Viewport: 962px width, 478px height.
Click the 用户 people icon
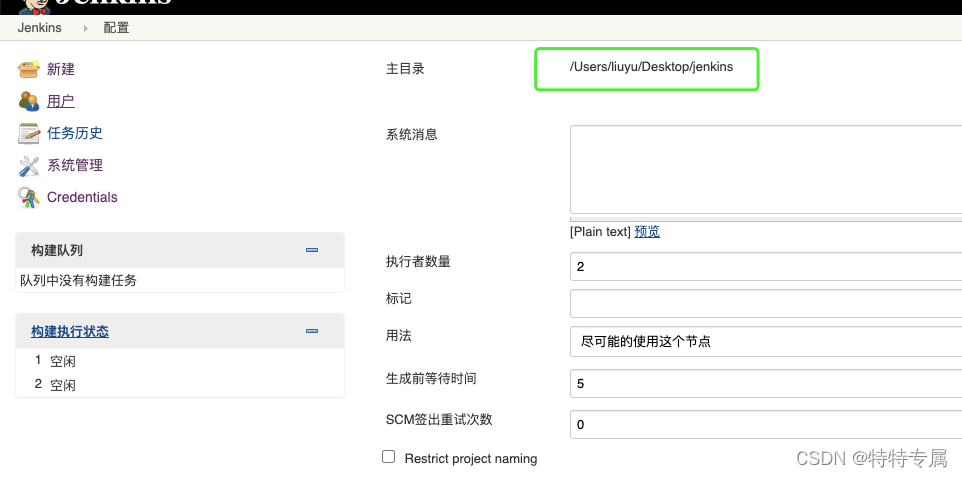point(29,101)
